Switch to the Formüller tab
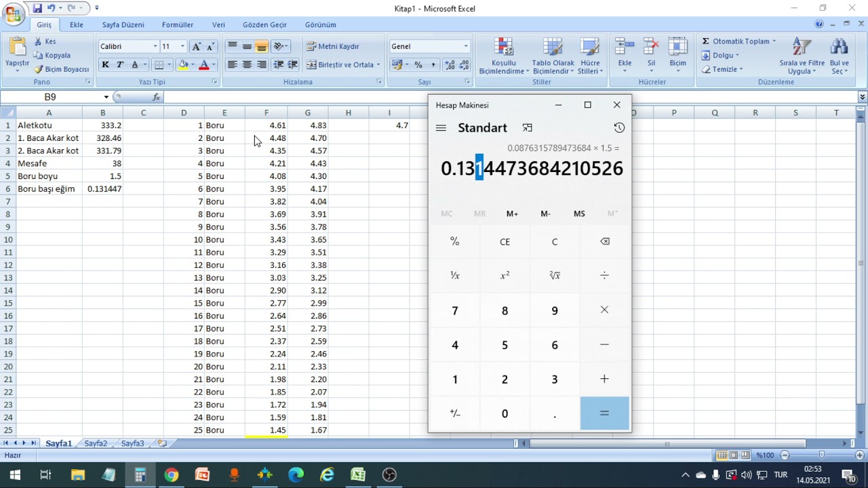The height and width of the screenshot is (488, 868). (x=178, y=24)
